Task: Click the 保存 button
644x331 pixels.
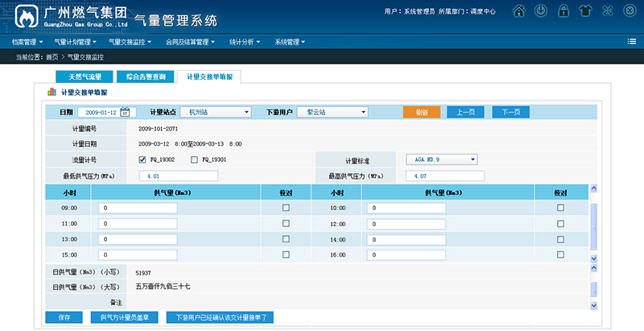Action: coord(64,317)
